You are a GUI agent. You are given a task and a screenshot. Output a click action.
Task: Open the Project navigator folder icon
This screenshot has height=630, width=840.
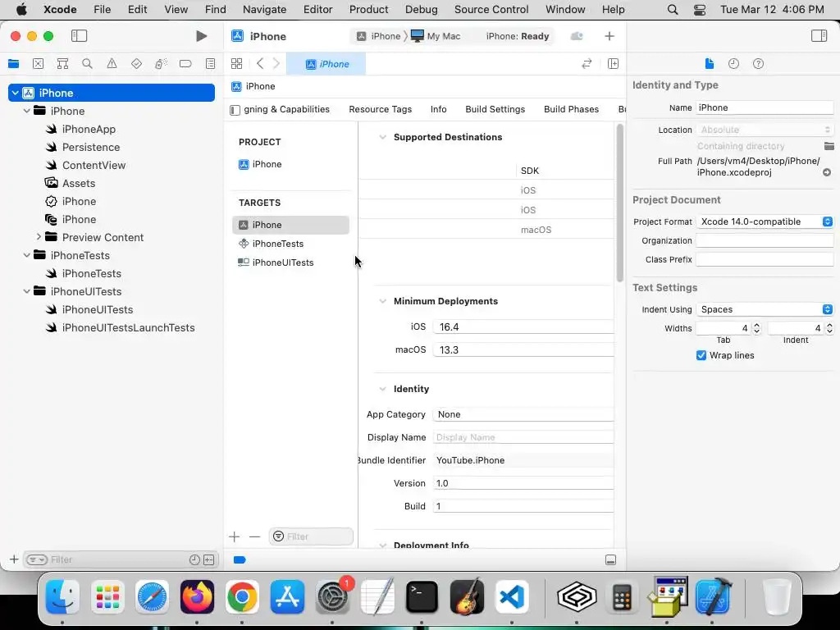coord(13,64)
